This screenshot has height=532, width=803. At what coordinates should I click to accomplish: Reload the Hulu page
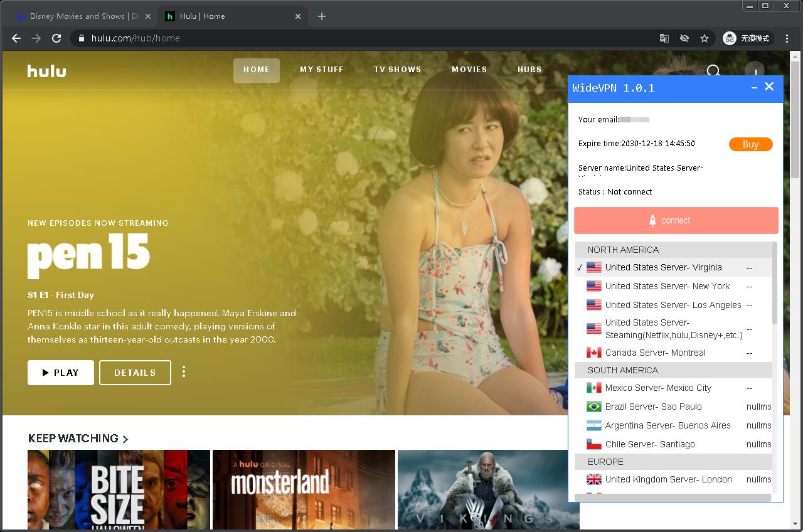click(56, 38)
